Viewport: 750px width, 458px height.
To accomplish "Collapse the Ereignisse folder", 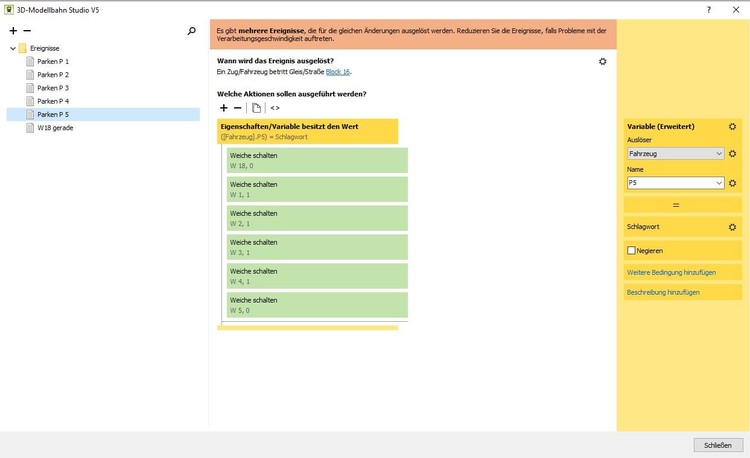I will 13,48.
